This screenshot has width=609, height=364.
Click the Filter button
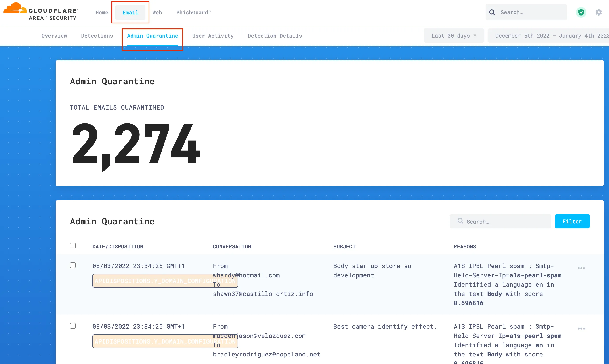pyautogui.click(x=572, y=221)
